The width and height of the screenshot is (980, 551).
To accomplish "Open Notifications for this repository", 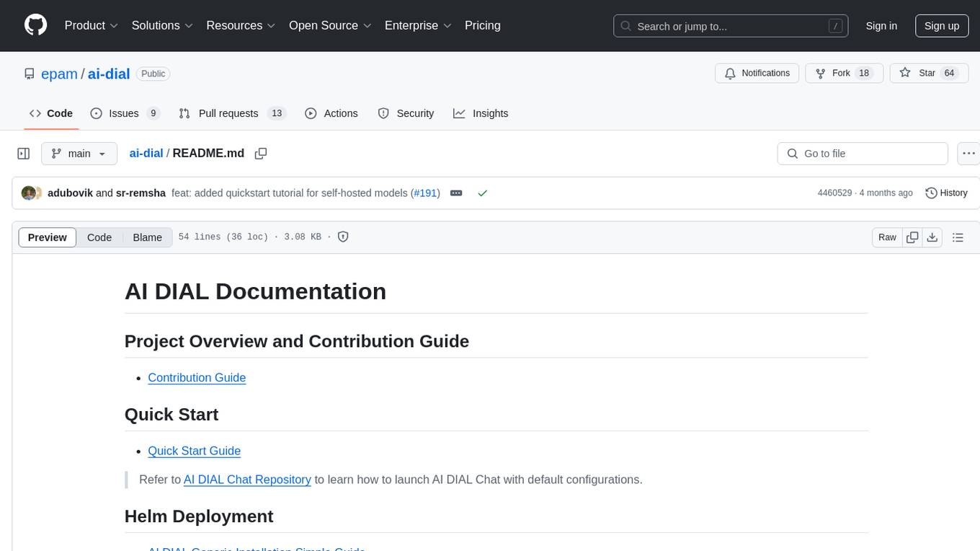I will 757,74.
